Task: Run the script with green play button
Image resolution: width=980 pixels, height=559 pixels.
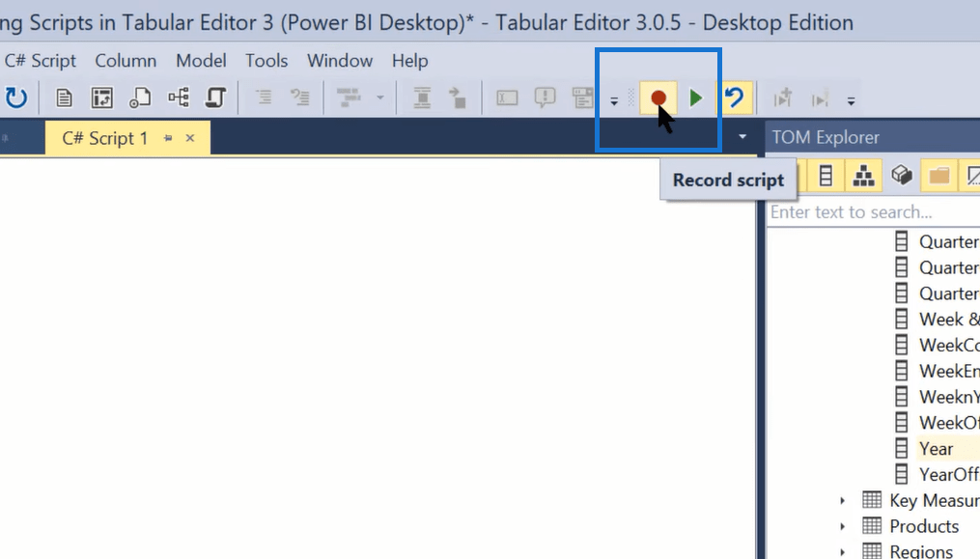Action: pos(695,98)
